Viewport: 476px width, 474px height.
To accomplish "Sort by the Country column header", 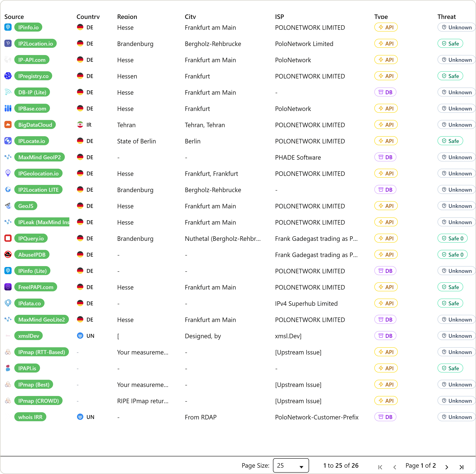I will 88,17.
